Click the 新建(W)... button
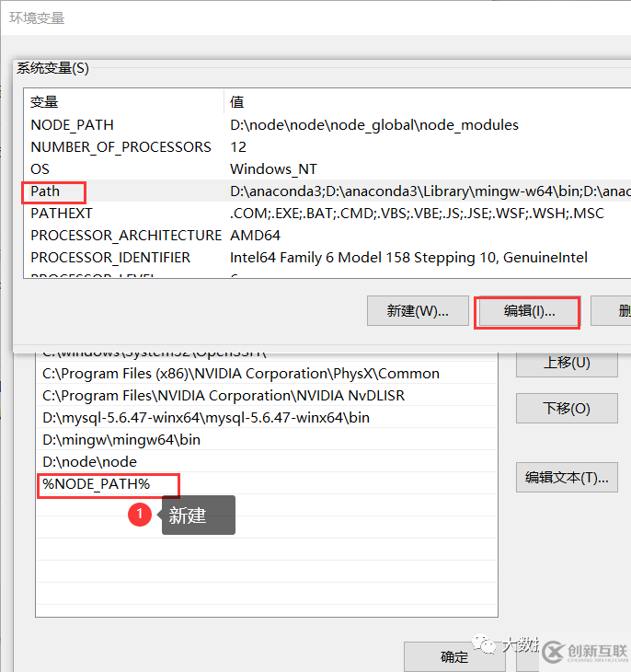The height and width of the screenshot is (672, 631). click(x=418, y=311)
